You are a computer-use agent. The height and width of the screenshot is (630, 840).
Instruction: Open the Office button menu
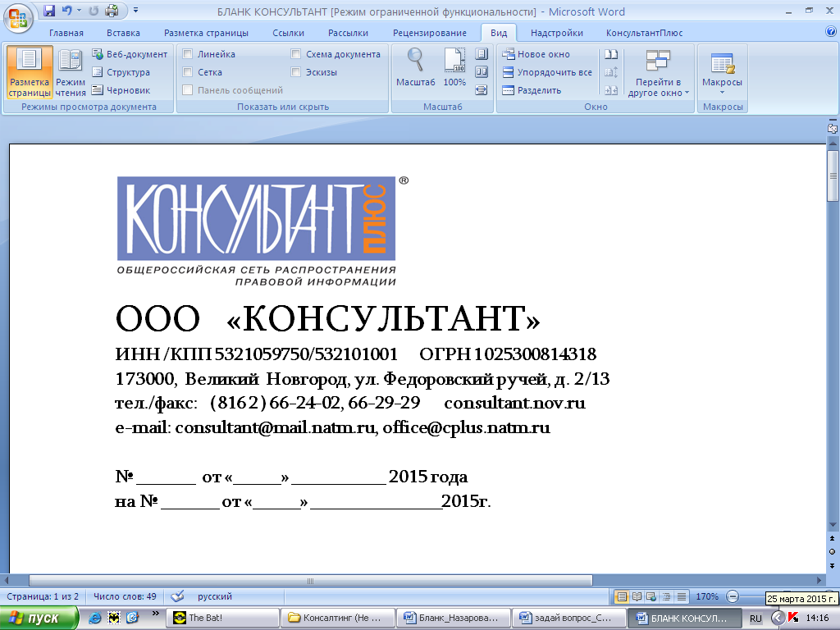18,16
